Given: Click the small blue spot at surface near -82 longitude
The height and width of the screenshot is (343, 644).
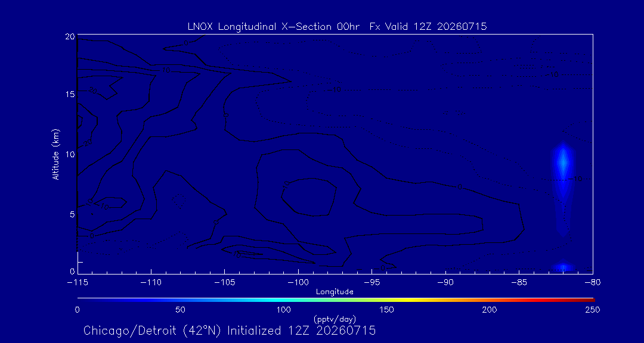Looking at the screenshot, I should pos(563,267).
